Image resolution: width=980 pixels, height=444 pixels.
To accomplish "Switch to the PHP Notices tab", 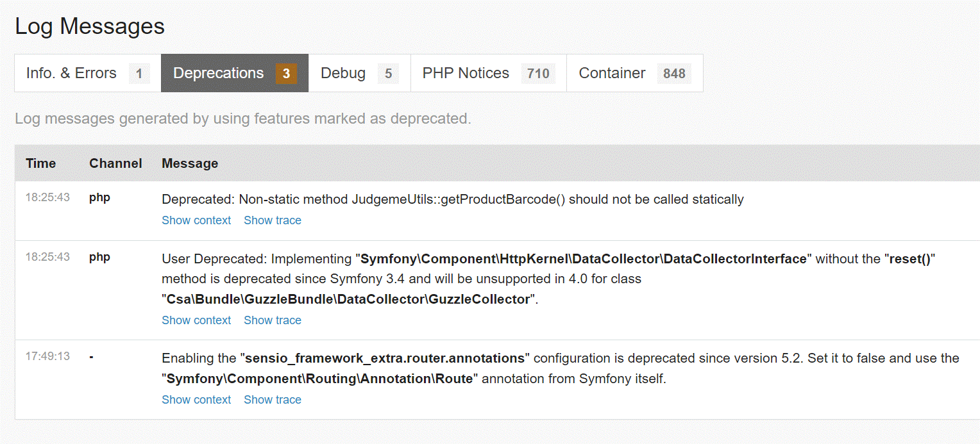I will pos(466,74).
